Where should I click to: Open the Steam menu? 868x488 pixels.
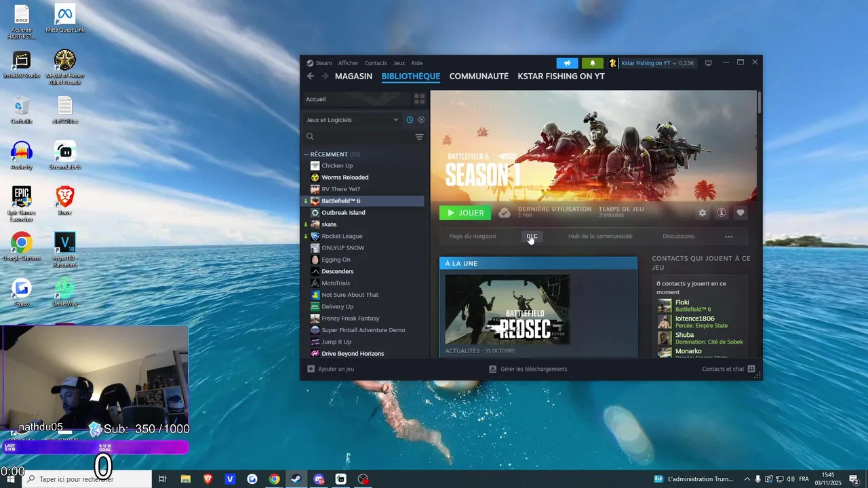point(319,63)
